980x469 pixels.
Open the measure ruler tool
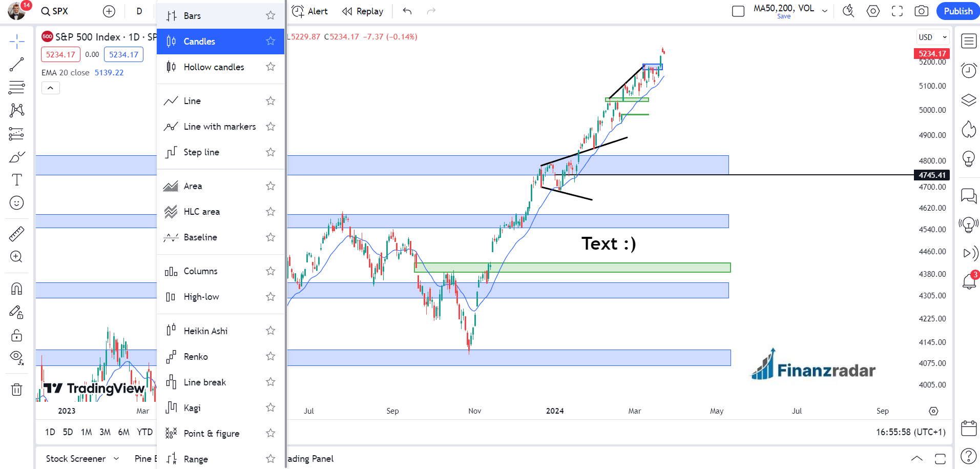tap(16, 234)
